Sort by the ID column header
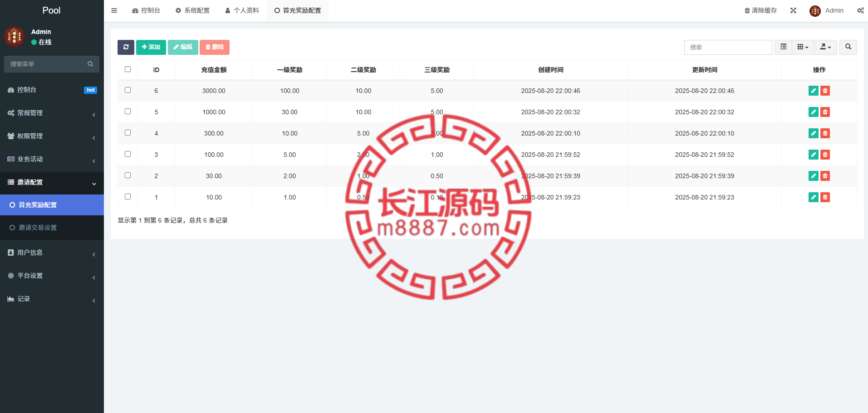The height and width of the screenshot is (413, 868). 156,70
